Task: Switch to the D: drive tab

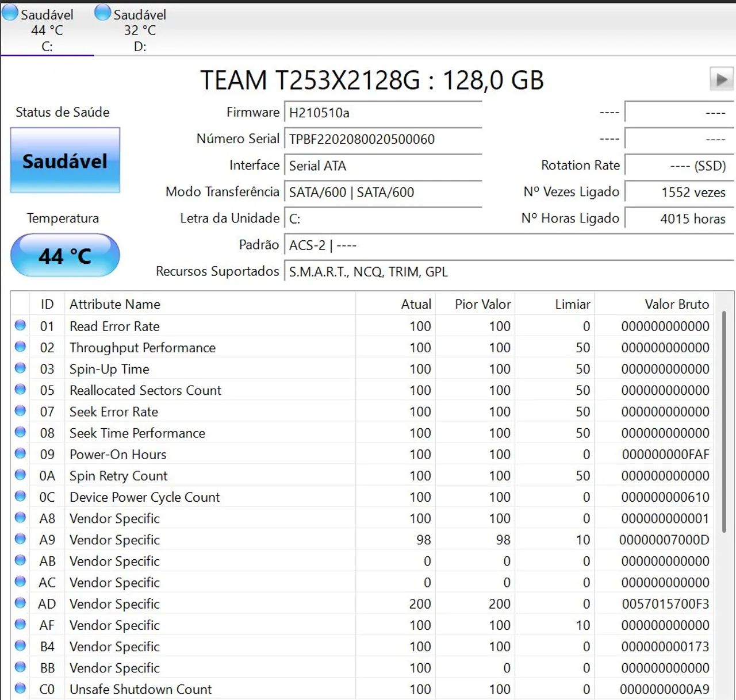Action: tap(140, 30)
